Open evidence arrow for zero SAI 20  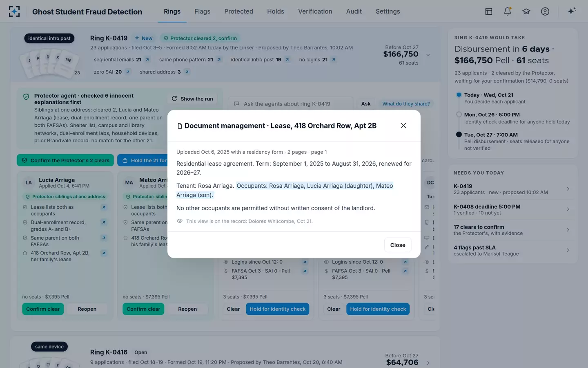click(128, 72)
